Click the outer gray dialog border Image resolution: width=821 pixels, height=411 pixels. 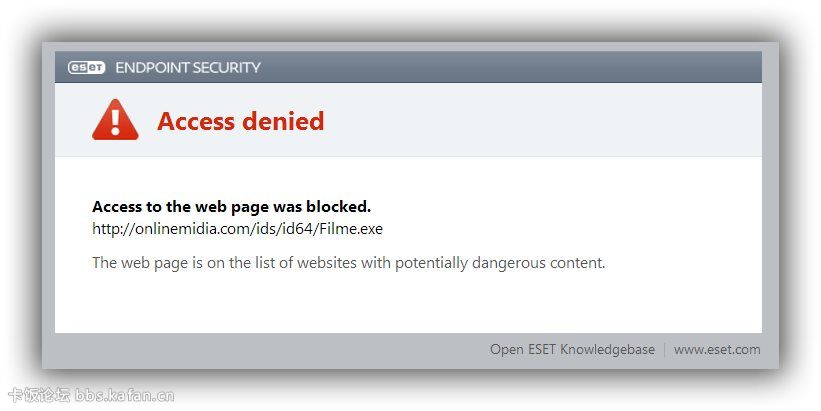[48, 200]
